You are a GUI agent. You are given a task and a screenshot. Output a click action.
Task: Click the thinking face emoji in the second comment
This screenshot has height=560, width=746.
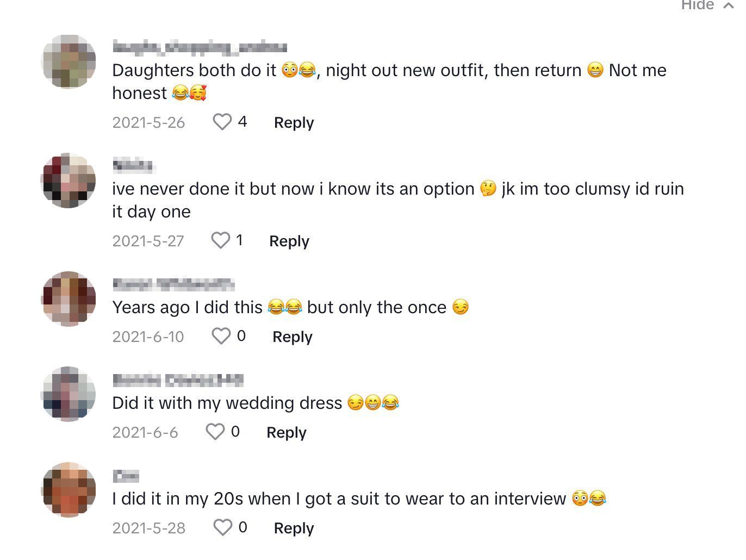(x=488, y=188)
